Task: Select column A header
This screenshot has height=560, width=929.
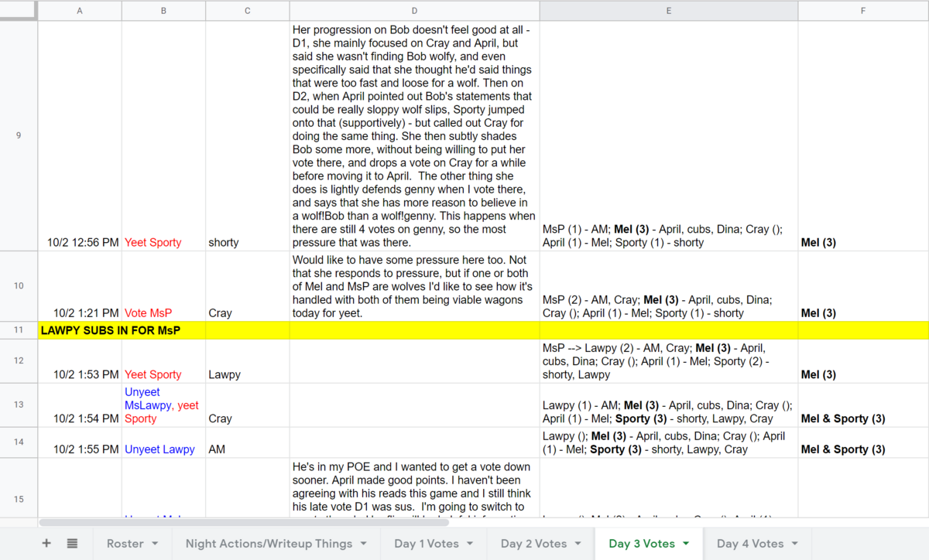Action: [x=80, y=11]
